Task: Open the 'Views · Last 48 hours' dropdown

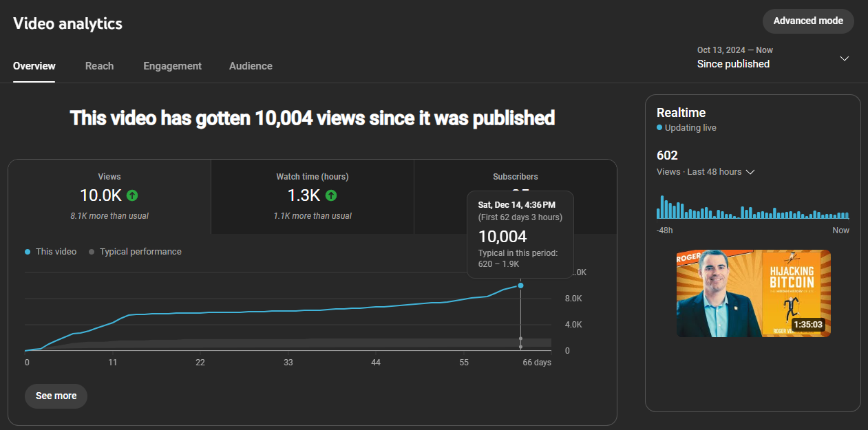Action: click(706, 172)
